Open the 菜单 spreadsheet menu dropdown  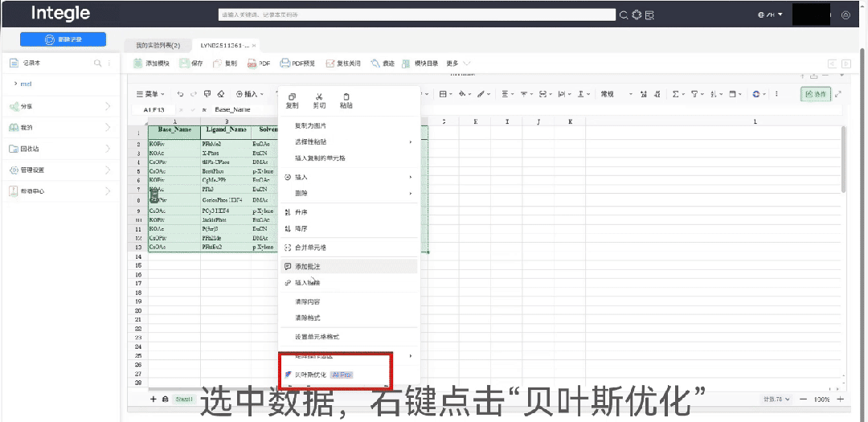(x=150, y=94)
